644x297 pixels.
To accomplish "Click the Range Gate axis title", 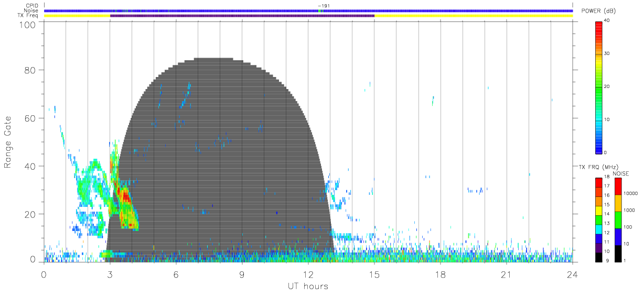I will 8,143.
